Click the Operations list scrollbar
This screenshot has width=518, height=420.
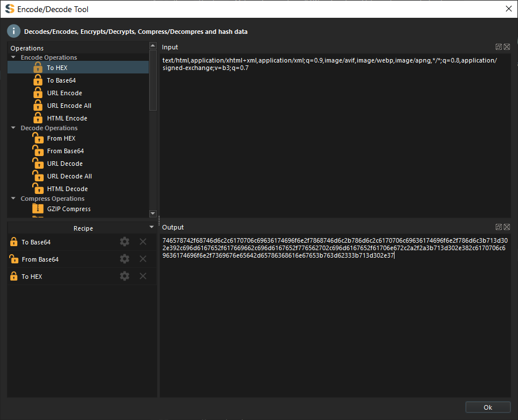coord(152,80)
